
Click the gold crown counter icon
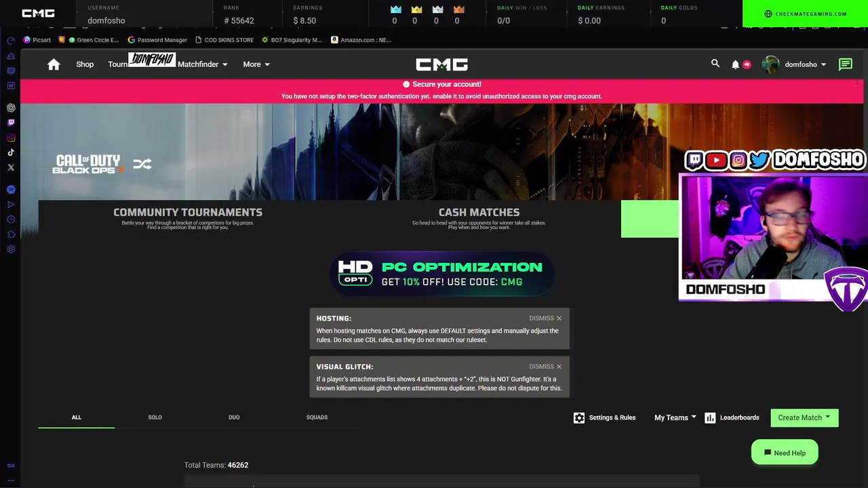[417, 9]
